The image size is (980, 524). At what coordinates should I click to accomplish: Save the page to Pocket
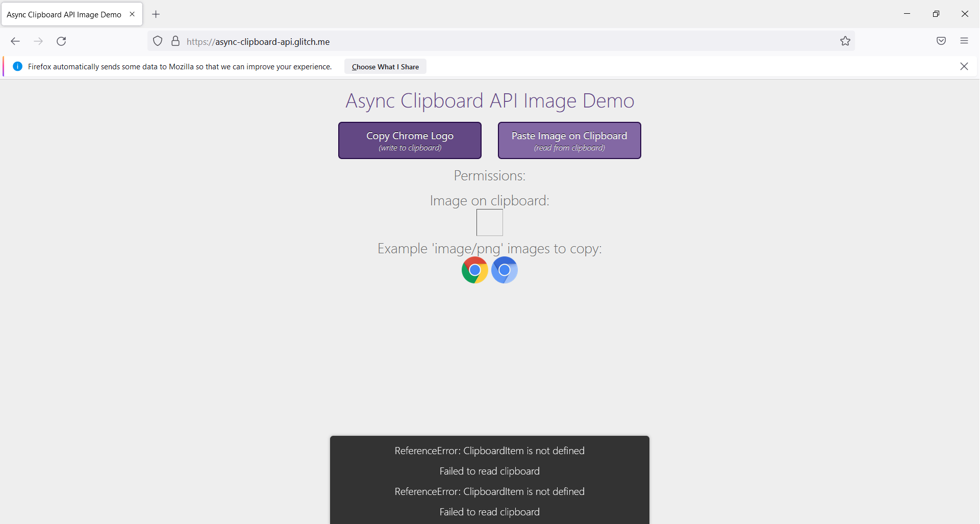tap(941, 41)
